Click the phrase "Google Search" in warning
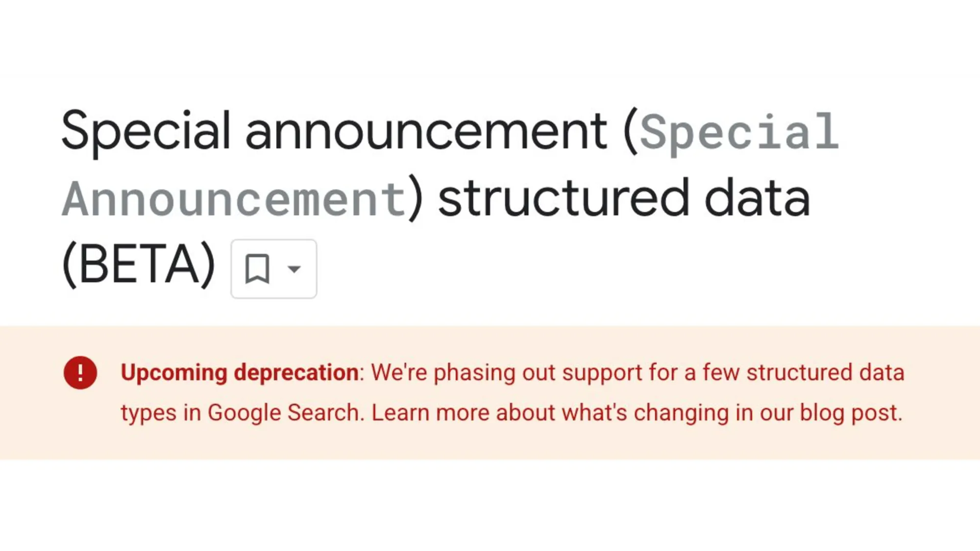The image size is (980, 551). coord(284,412)
